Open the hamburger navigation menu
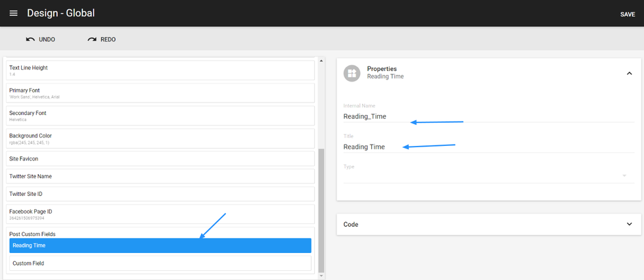 [x=13, y=13]
